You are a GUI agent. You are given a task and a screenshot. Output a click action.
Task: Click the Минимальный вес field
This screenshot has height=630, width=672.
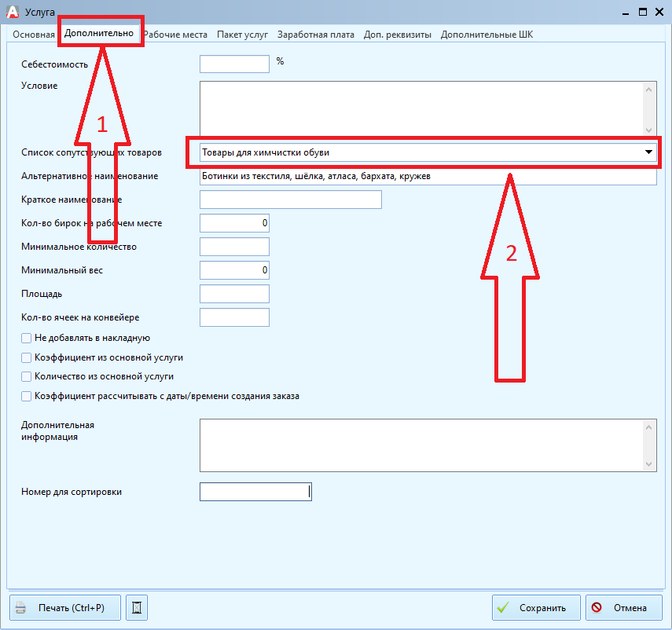[x=234, y=270]
